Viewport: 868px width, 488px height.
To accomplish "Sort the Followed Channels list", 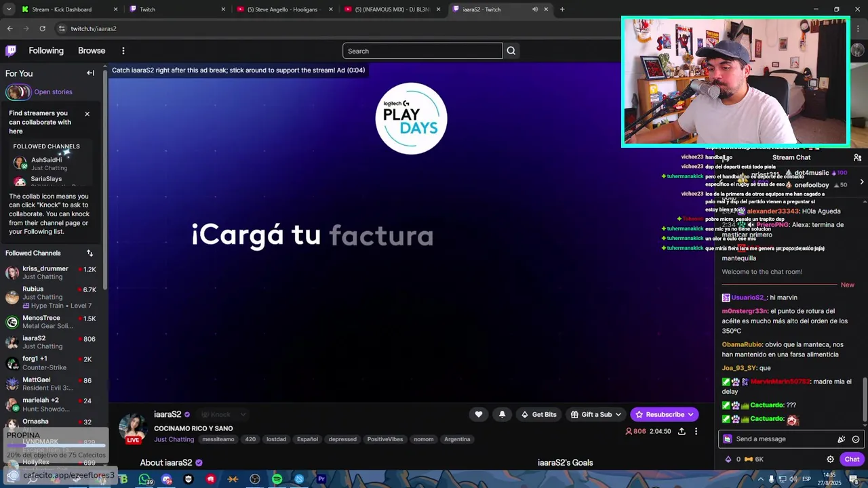I will [90, 253].
